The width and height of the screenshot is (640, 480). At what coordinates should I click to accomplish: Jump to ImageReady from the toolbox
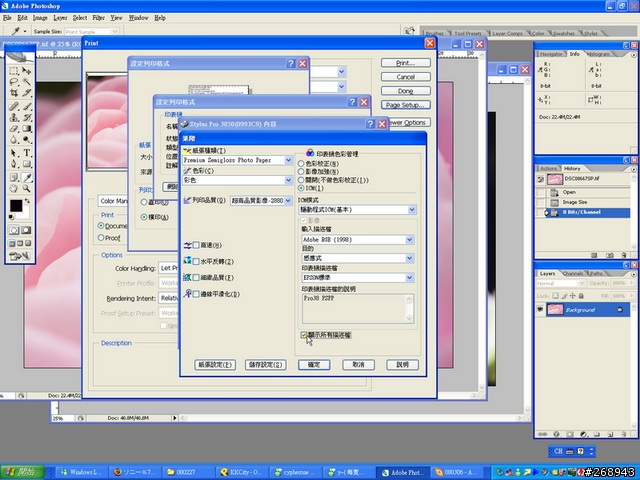[x=20, y=256]
